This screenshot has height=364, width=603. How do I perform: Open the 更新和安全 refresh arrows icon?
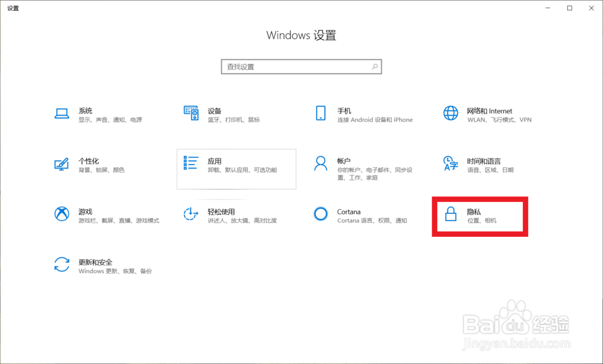pyautogui.click(x=62, y=265)
